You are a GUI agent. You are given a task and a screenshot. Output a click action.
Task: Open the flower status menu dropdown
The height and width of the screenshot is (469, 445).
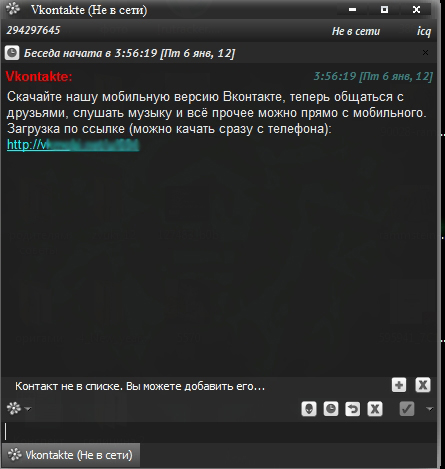tap(18, 408)
